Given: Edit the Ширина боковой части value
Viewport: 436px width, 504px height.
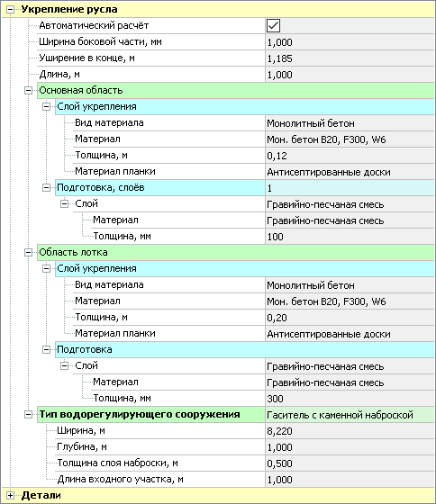Looking at the screenshot, I should click(350, 42).
